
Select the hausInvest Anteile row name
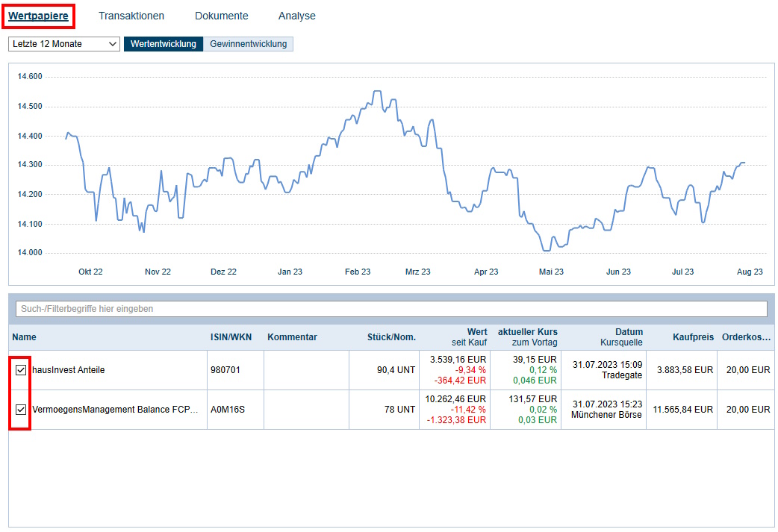point(69,370)
